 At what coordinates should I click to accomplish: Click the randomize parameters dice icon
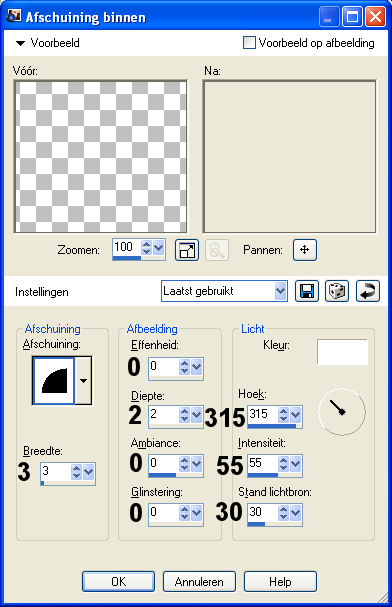337,291
